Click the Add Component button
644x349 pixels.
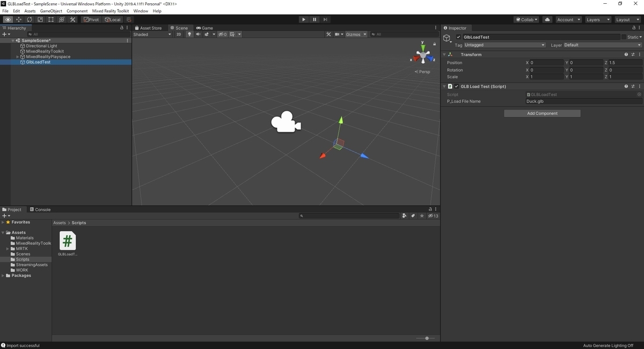click(542, 113)
